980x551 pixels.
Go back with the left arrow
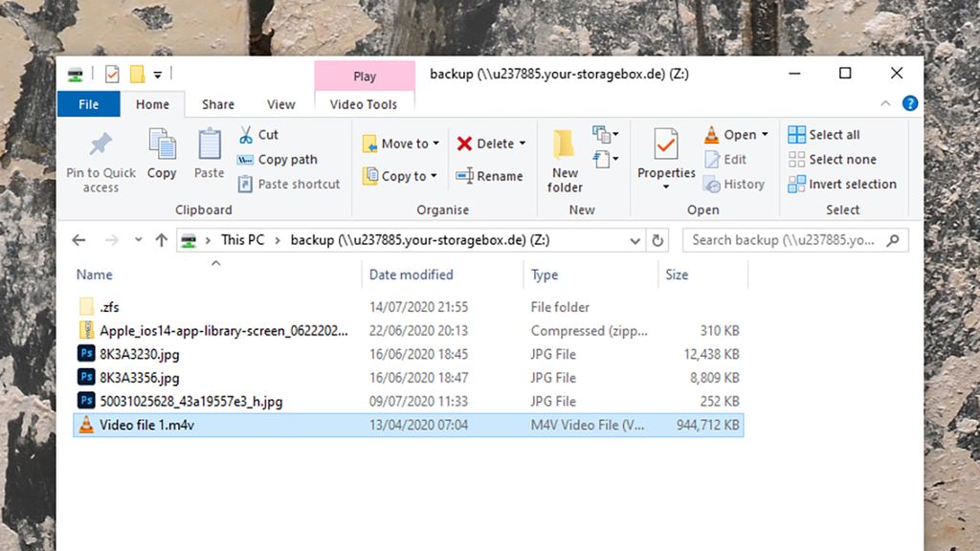tap(78, 240)
